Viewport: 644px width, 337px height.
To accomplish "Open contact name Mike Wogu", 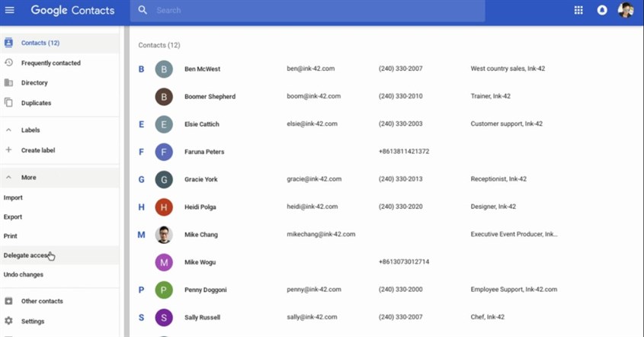I will coord(200,262).
